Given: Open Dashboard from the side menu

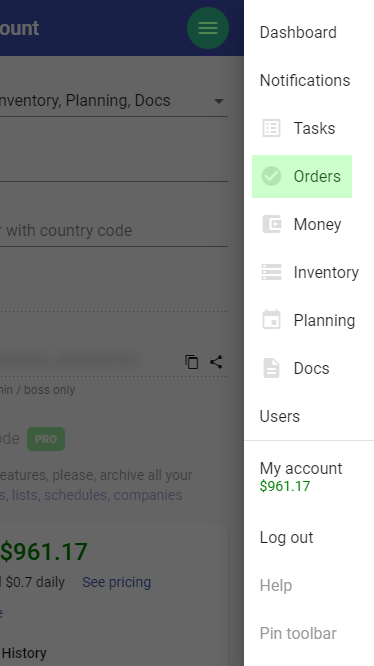Looking at the screenshot, I should [298, 32].
